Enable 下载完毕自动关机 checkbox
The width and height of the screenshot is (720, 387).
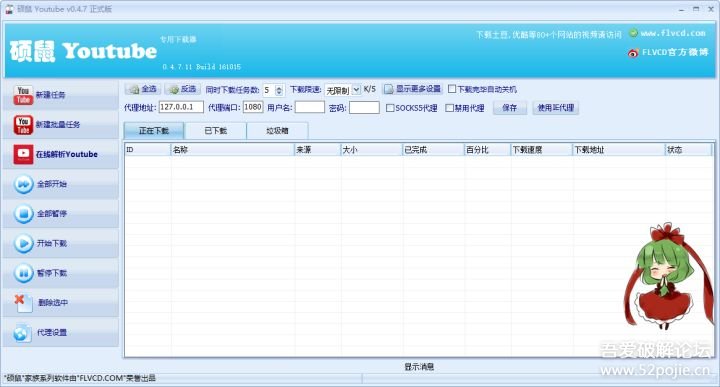[452, 89]
